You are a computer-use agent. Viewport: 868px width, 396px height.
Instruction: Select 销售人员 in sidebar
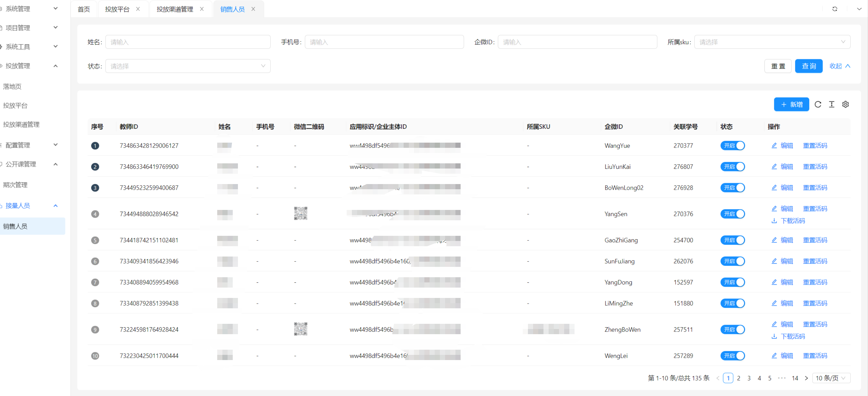point(32,226)
